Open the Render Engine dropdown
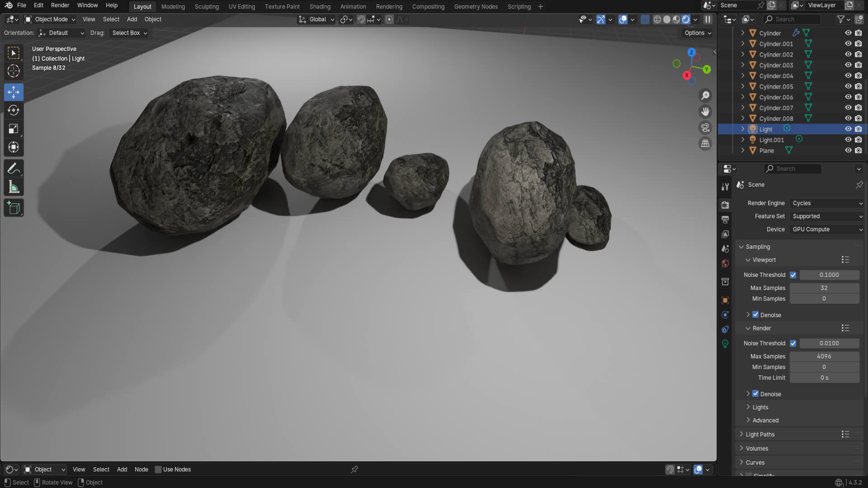 click(827, 203)
